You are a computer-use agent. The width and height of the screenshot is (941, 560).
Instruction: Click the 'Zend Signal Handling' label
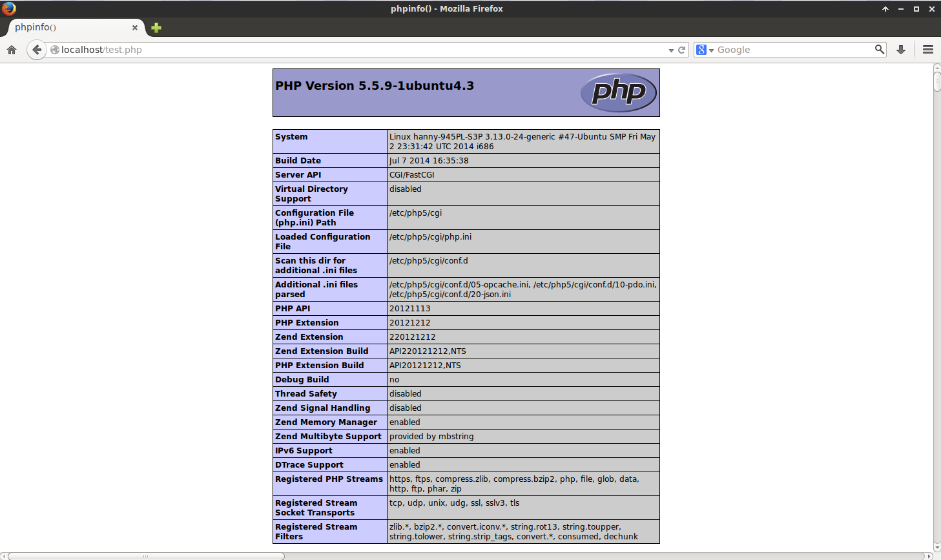[x=323, y=408]
